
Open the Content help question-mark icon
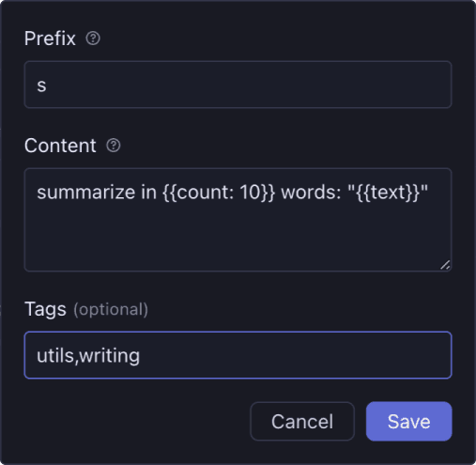coord(114,146)
